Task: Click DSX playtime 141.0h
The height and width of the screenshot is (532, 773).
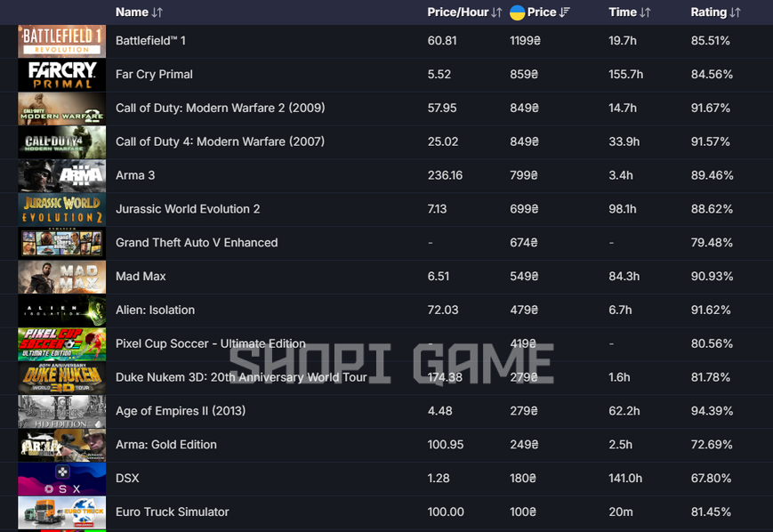Action: 625,479
